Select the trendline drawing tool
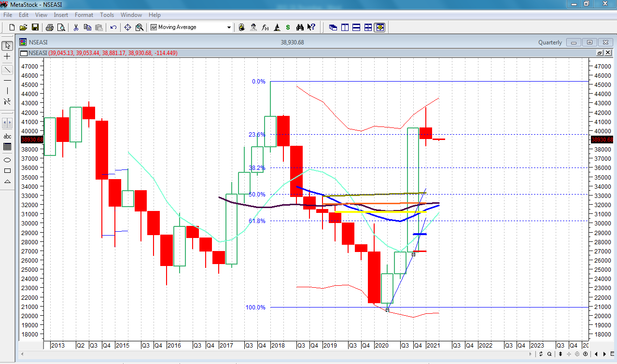Screen dimensions: 617x364 pyautogui.click(x=7, y=70)
